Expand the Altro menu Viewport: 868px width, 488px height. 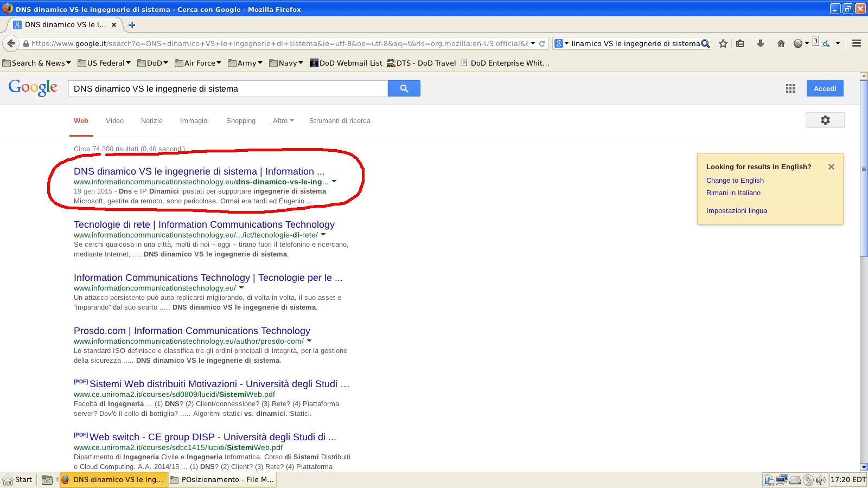coord(283,120)
